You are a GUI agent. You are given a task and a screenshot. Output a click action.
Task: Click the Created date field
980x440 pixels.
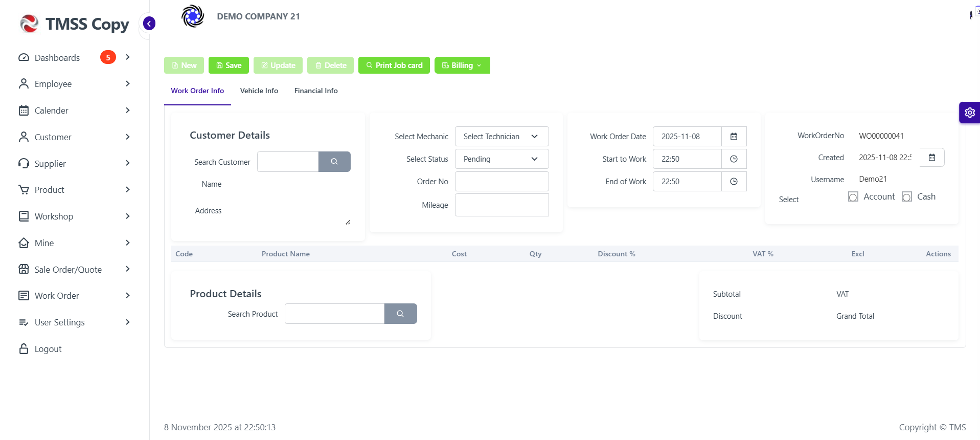coord(885,158)
